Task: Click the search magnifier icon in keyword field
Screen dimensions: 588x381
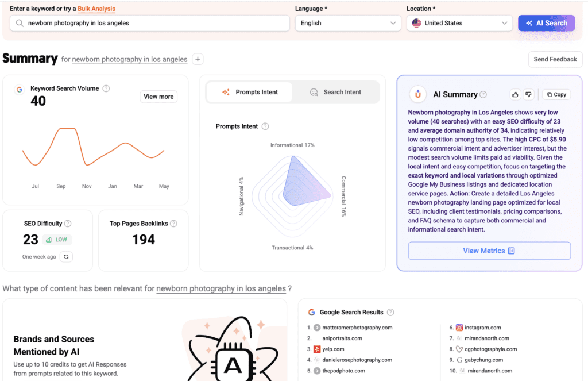Action: click(x=20, y=23)
